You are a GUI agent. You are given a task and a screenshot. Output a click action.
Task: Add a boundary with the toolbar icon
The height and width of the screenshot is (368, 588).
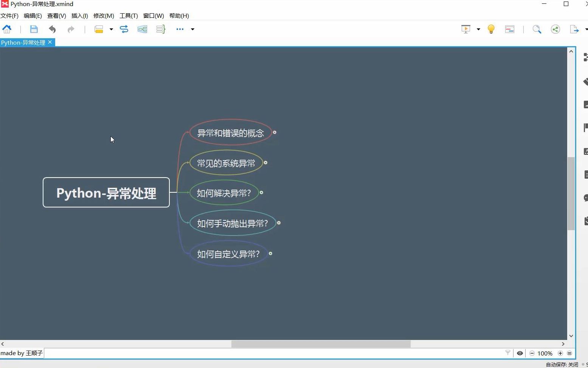142,29
